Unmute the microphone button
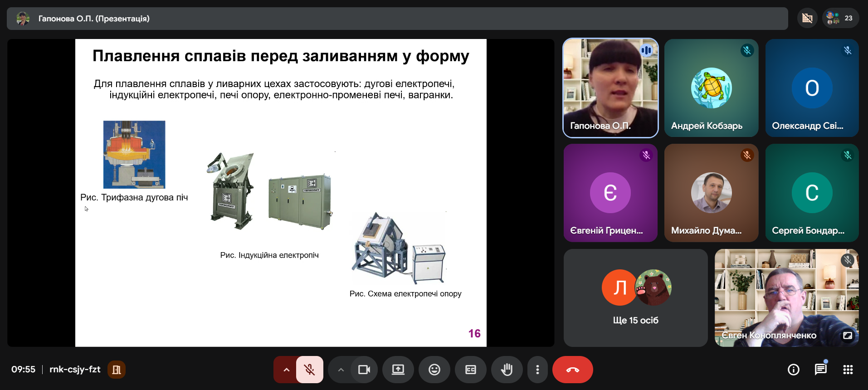The image size is (868, 390). [310, 370]
